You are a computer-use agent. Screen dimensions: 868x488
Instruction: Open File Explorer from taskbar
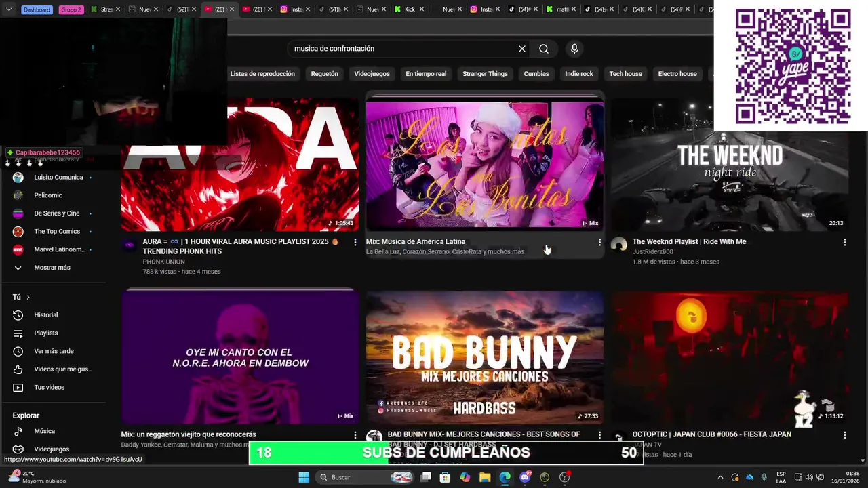(485, 477)
